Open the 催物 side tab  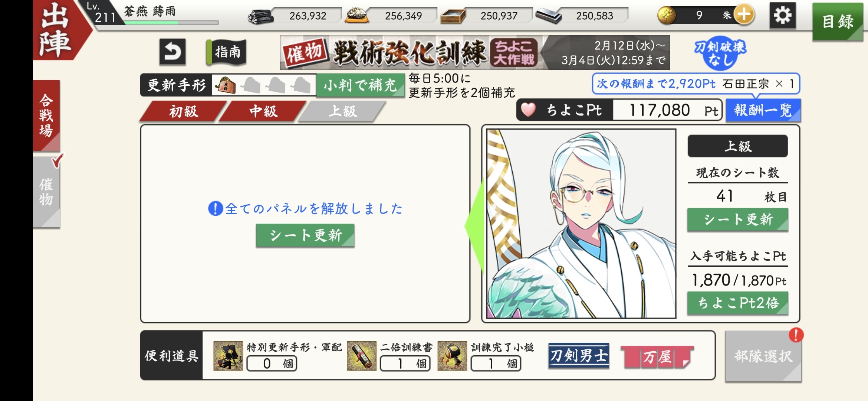pos(46,192)
